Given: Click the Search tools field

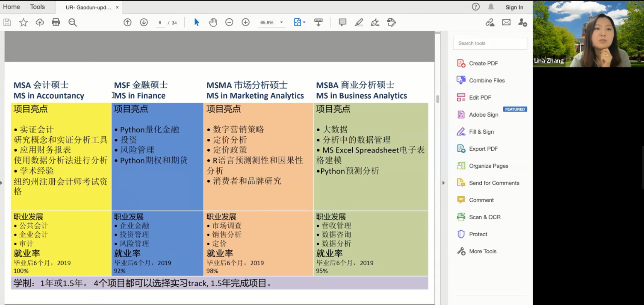Looking at the screenshot, I should tap(490, 43).
